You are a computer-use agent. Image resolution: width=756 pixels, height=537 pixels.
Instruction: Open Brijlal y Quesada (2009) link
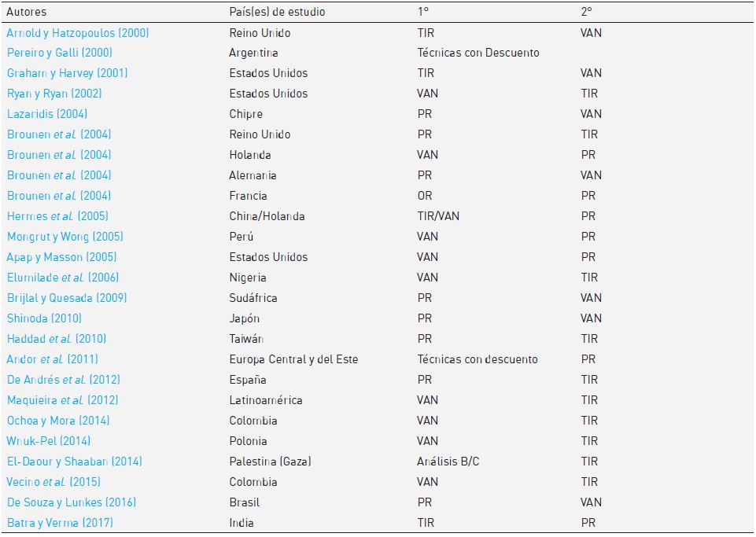click(67, 298)
